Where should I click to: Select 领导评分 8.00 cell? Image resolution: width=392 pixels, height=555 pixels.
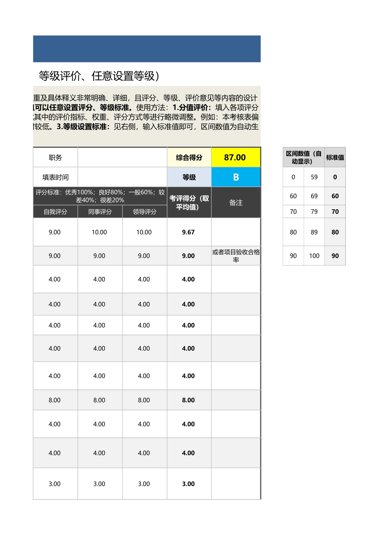click(144, 400)
